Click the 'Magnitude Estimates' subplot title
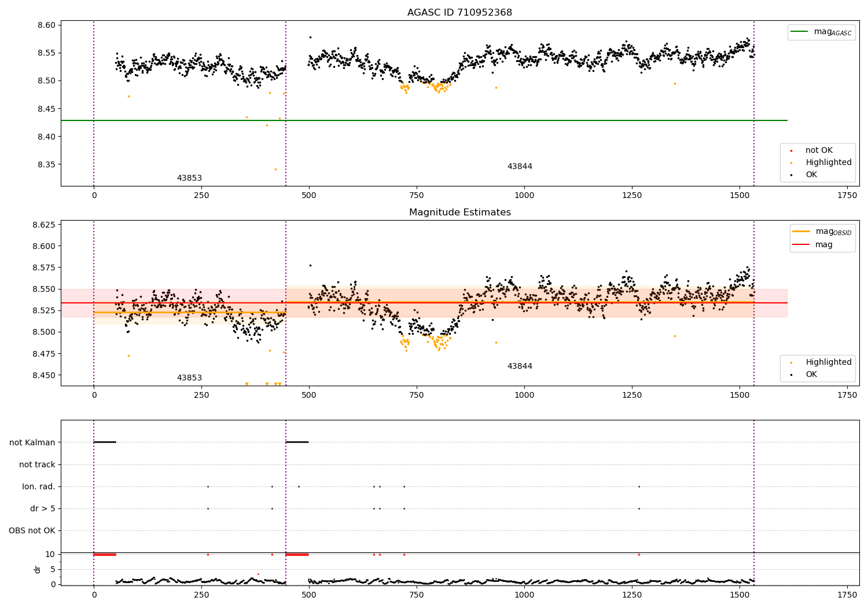This screenshot has width=868, height=608. (459, 213)
